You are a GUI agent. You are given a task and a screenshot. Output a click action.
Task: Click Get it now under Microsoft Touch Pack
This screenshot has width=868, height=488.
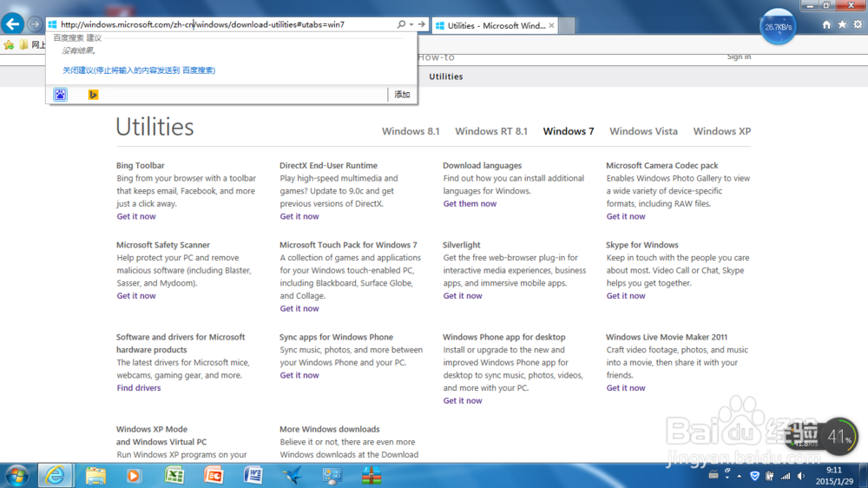(299, 308)
